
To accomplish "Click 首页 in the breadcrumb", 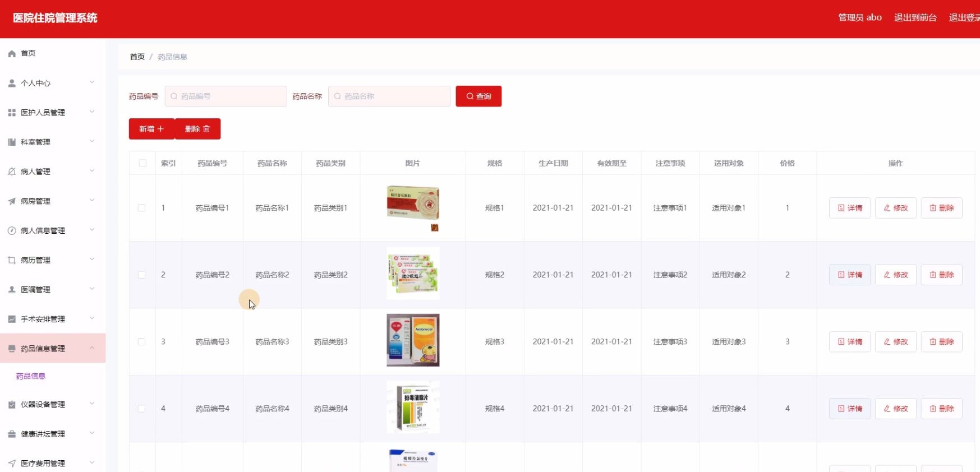I will pos(137,57).
